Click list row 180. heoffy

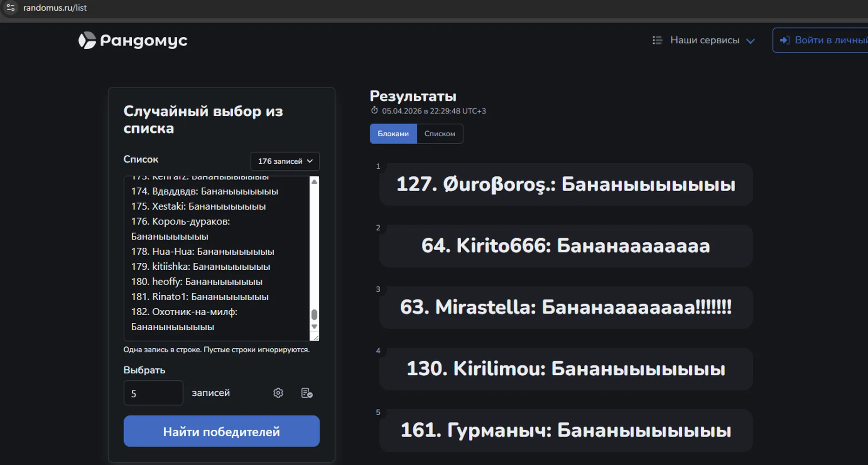click(197, 282)
